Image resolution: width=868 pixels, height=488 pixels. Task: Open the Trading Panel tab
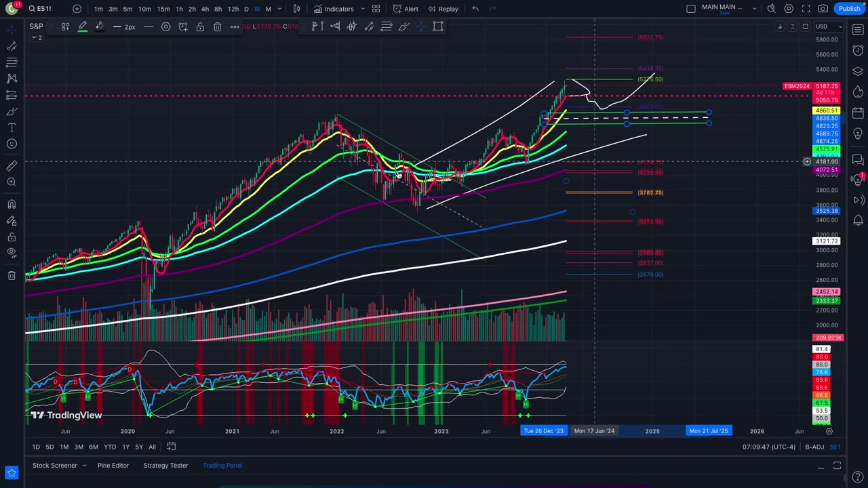pyautogui.click(x=222, y=466)
